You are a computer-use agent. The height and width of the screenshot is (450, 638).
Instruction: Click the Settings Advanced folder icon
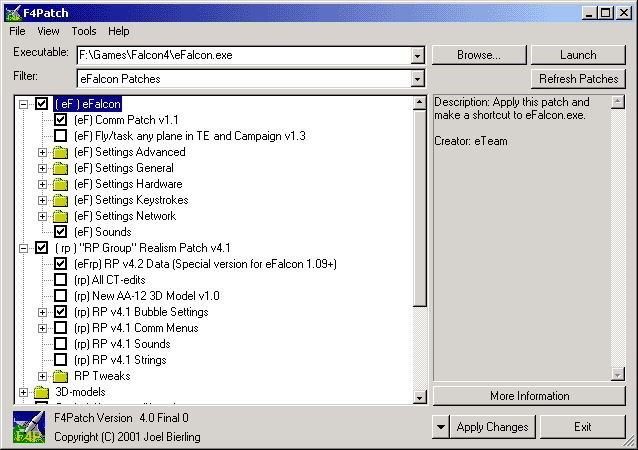click(61, 152)
